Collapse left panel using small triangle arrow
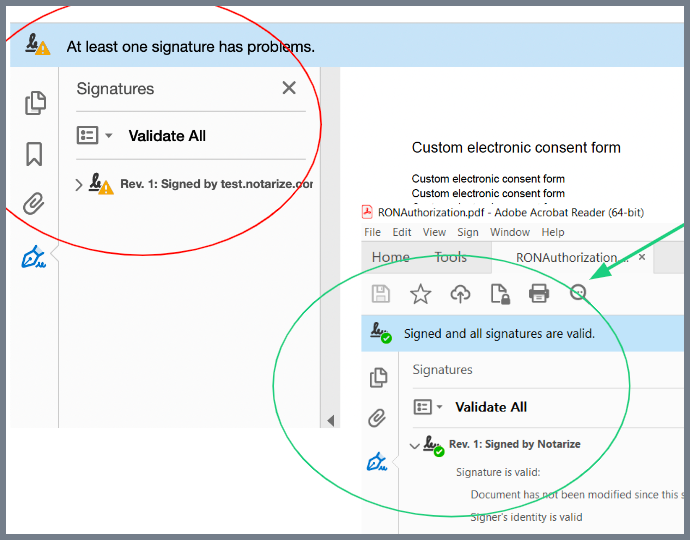The width and height of the screenshot is (690, 540). [x=331, y=421]
